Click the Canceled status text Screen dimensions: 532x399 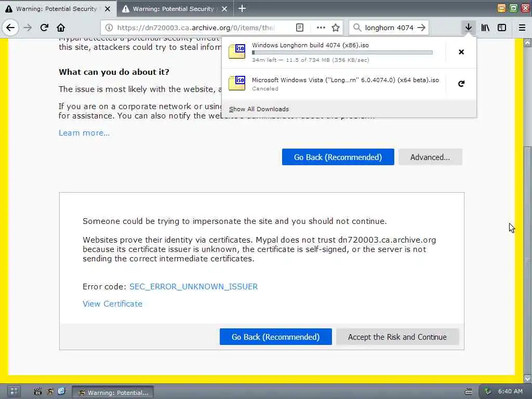tap(265, 88)
